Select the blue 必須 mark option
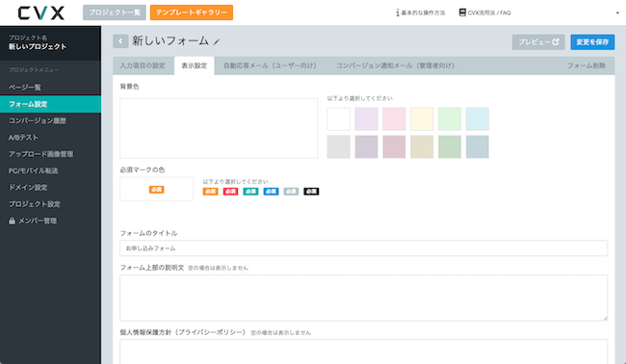This screenshot has width=626, height=364. point(271,192)
